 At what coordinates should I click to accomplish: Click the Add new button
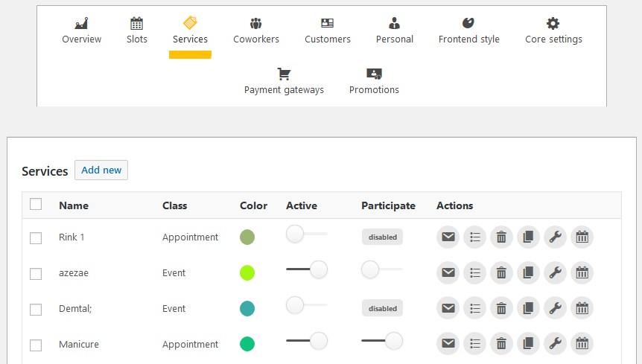coord(101,170)
